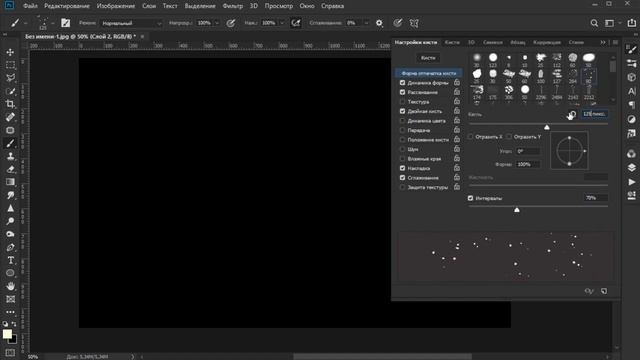Open the Просмотр menu
Viewport: 640px width, 360px height.
(x=279, y=6)
